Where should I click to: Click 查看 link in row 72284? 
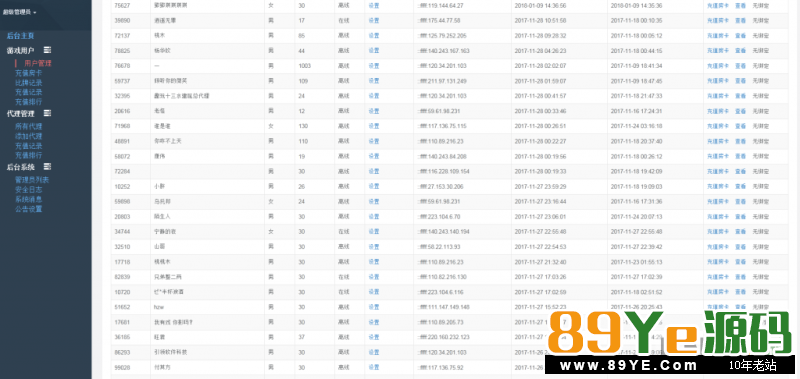click(x=740, y=171)
